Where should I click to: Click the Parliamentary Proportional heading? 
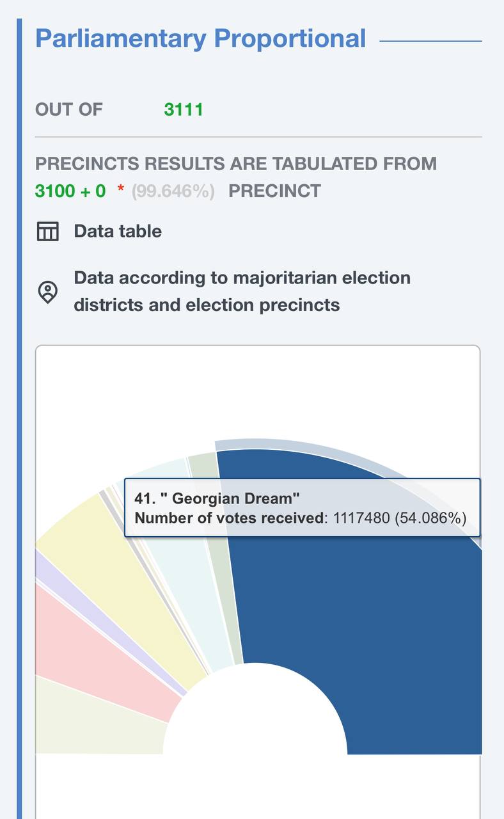[x=200, y=38]
